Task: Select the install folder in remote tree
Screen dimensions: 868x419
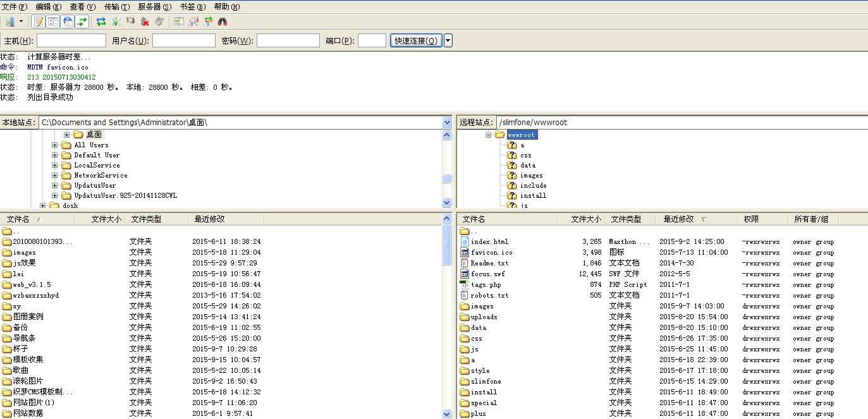Action: pos(533,195)
